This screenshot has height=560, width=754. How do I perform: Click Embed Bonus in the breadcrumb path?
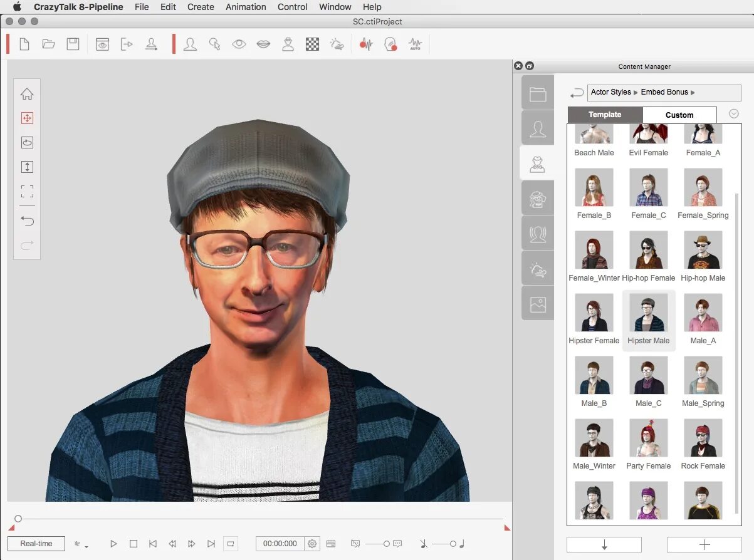point(664,92)
